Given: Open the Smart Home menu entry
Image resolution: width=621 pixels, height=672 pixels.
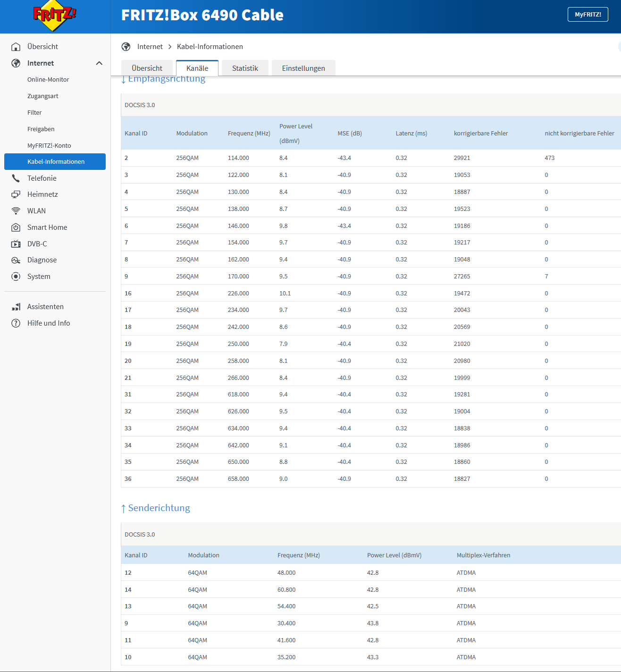Looking at the screenshot, I should pos(47,227).
